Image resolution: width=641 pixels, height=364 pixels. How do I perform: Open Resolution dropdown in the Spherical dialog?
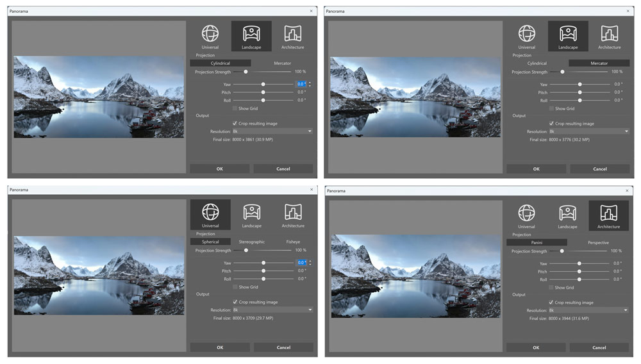[272, 310]
